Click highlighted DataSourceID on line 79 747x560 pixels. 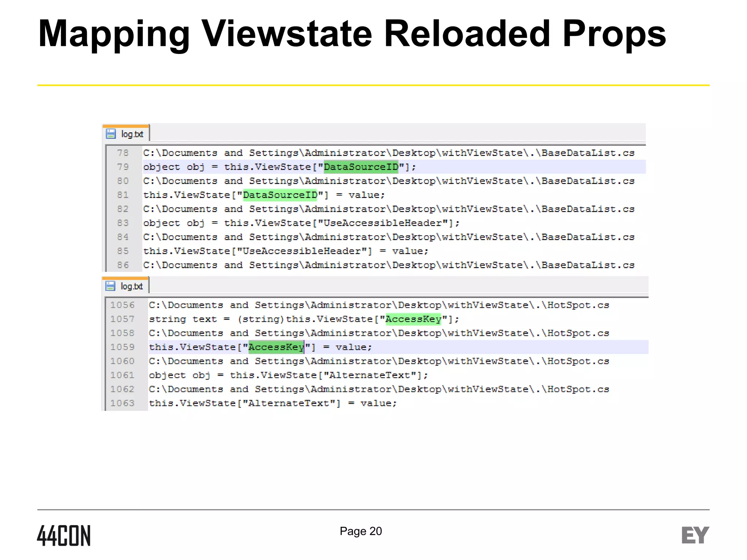(x=361, y=167)
